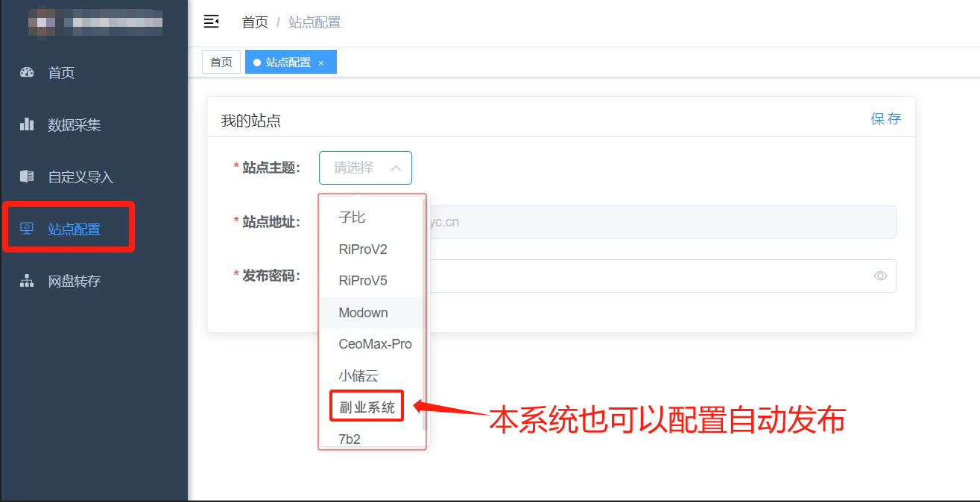
Task: Click the dashboard icon beside 首页
Action: [x=27, y=73]
